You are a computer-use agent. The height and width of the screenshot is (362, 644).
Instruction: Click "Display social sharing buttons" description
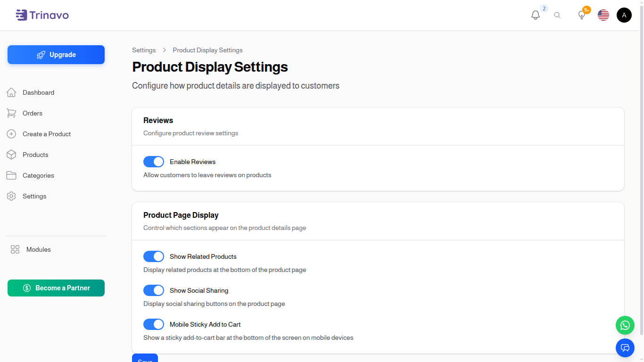[x=214, y=304]
